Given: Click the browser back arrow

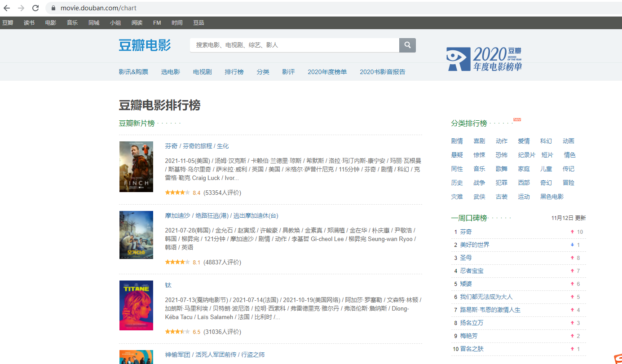Looking at the screenshot, I should [7, 8].
